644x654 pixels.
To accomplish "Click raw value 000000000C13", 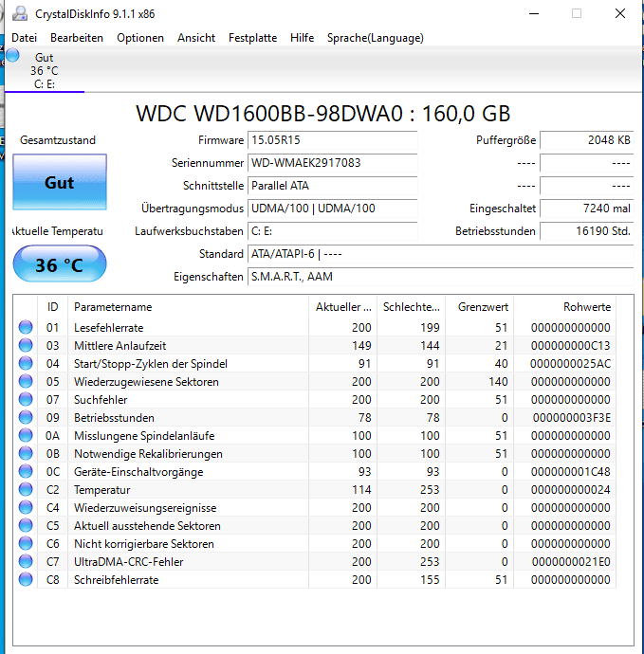I will click(x=571, y=346).
